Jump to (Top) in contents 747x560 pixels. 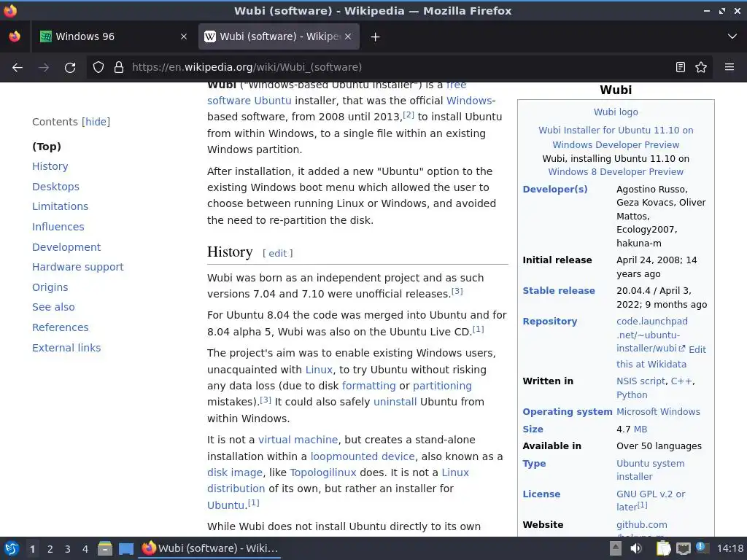(47, 147)
